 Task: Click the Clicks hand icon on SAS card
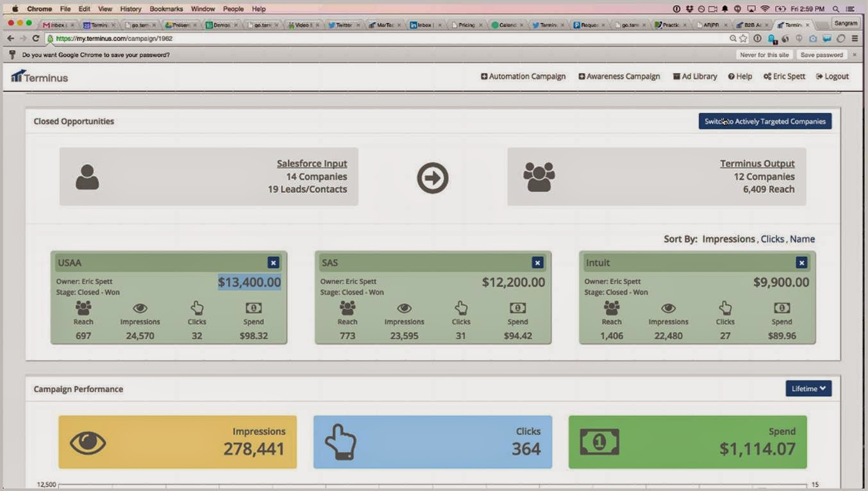(461, 308)
